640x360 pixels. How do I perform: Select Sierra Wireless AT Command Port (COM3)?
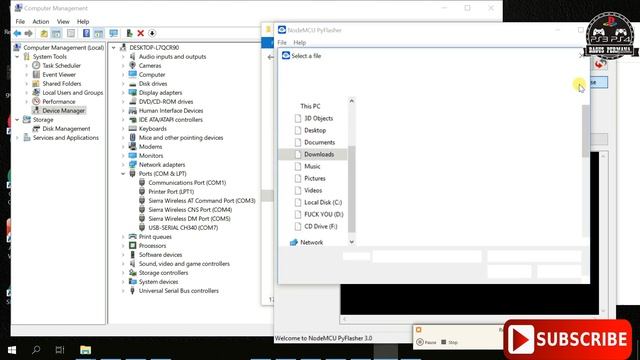(202, 200)
